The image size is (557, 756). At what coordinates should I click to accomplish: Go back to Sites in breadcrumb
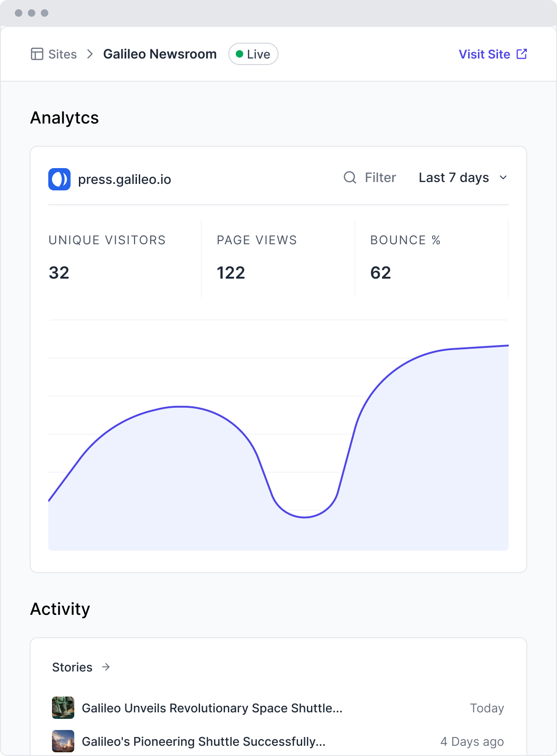[x=62, y=54]
